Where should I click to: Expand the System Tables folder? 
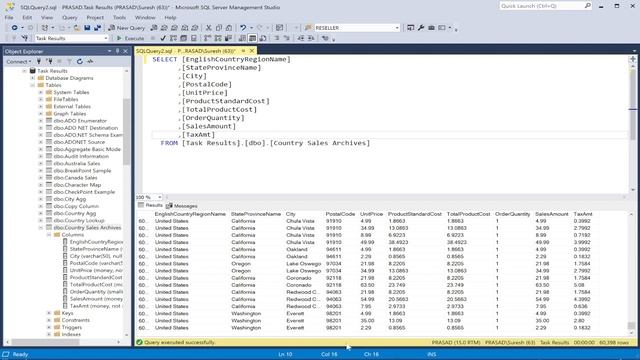[x=41, y=93]
